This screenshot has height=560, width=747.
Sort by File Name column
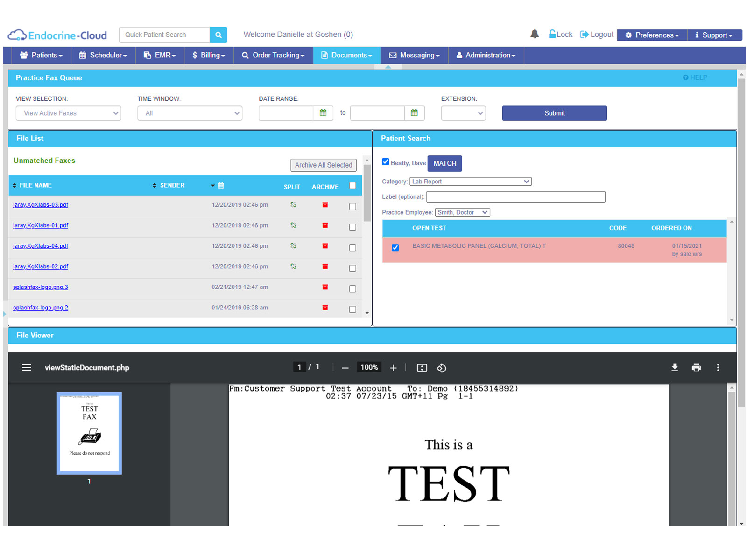tap(32, 185)
